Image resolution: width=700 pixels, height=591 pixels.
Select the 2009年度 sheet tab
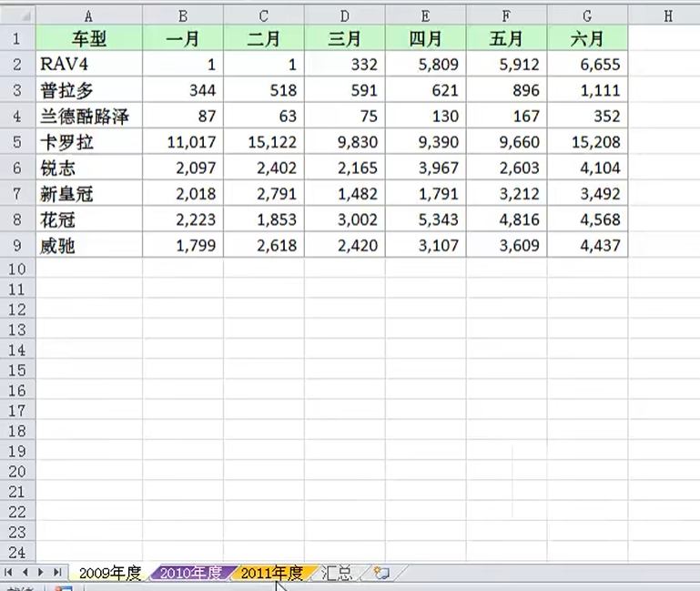pos(110,573)
